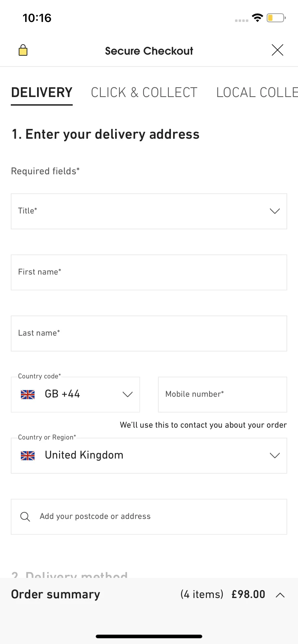Switch to the Local Collect tab
298x644 pixels.
[x=257, y=92]
